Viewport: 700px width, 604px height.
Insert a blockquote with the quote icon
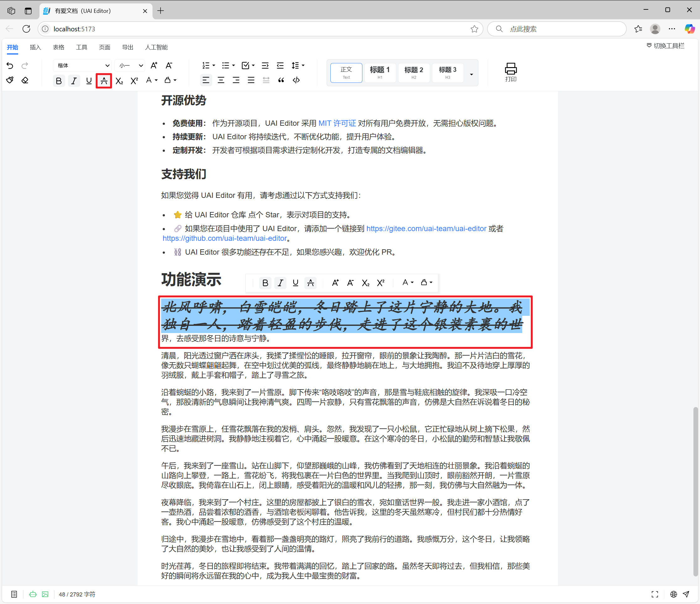click(281, 81)
